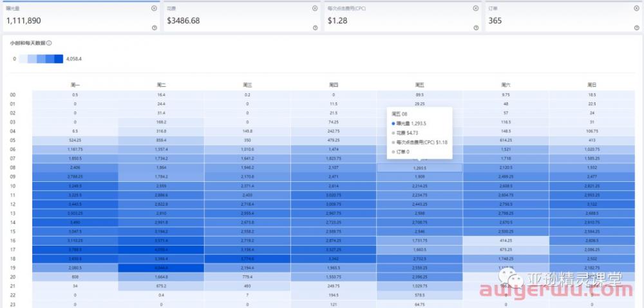Select the 周六 05 cell 614.25
644x308 pixels.
pos(506,140)
